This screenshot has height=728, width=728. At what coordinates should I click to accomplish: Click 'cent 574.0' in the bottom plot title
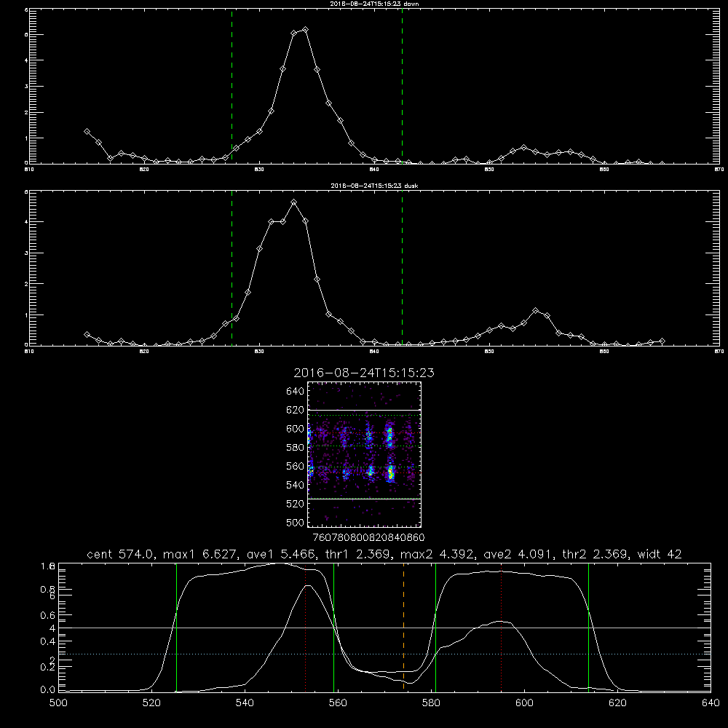(x=120, y=554)
